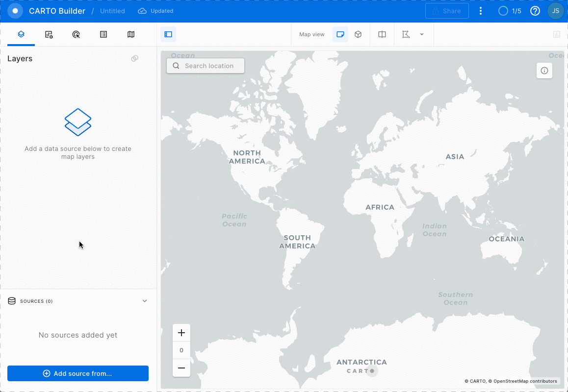Expand the selection tool dropdown arrow
This screenshot has height=392, width=568.
tap(421, 34)
